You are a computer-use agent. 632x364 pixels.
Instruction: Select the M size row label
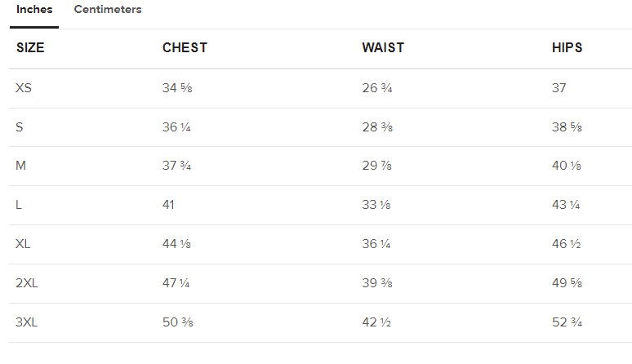[x=21, y=166]
